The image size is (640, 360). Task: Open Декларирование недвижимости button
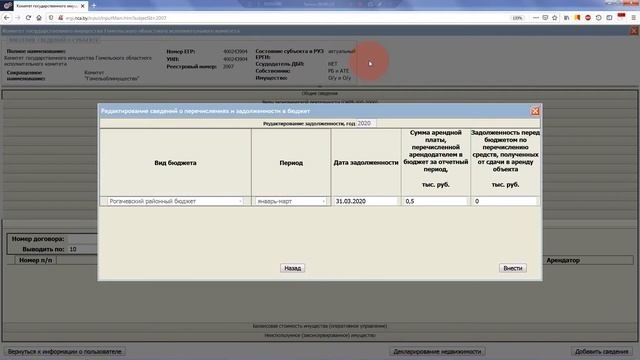(437, 351)
